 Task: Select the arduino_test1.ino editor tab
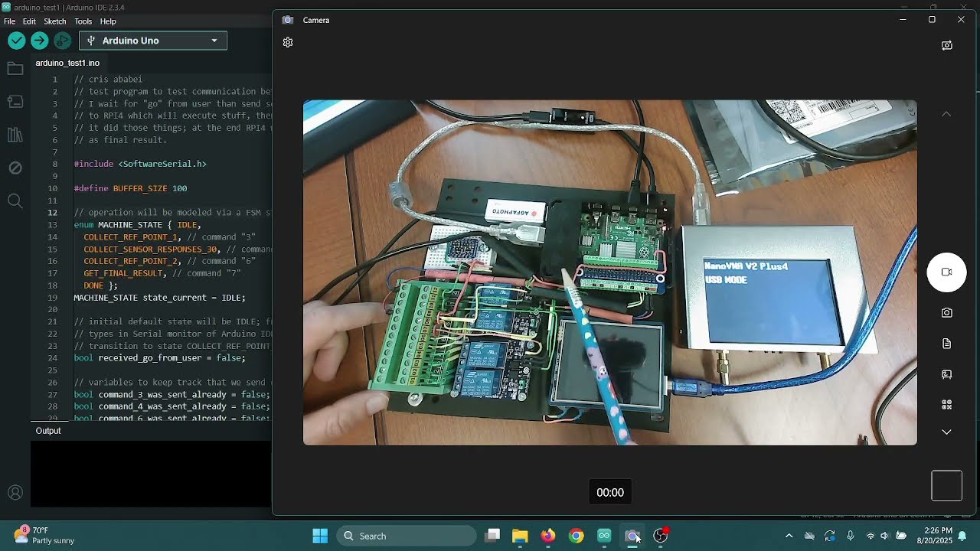(67, 63)
